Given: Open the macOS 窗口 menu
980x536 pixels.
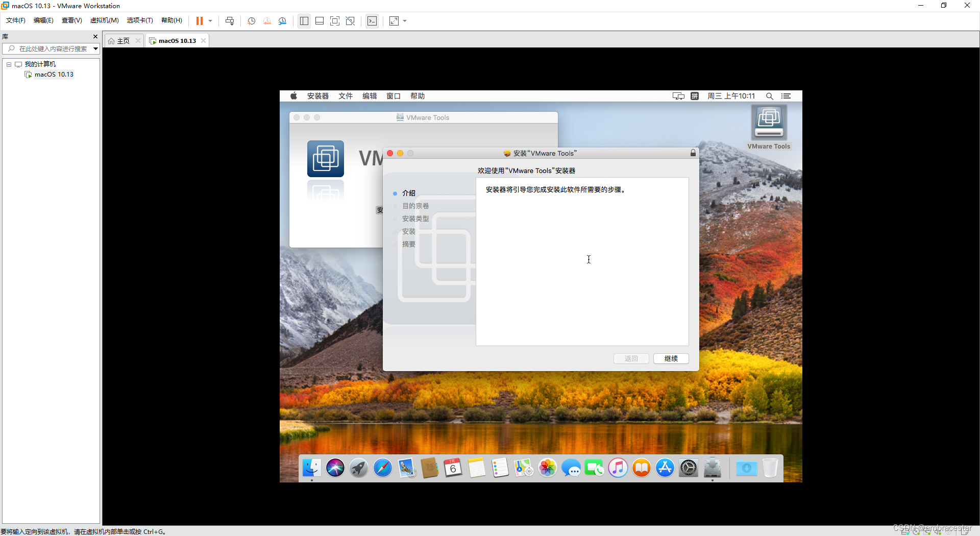Looking at the screenshot, I should pyautogui.click(x=394, y=96).
